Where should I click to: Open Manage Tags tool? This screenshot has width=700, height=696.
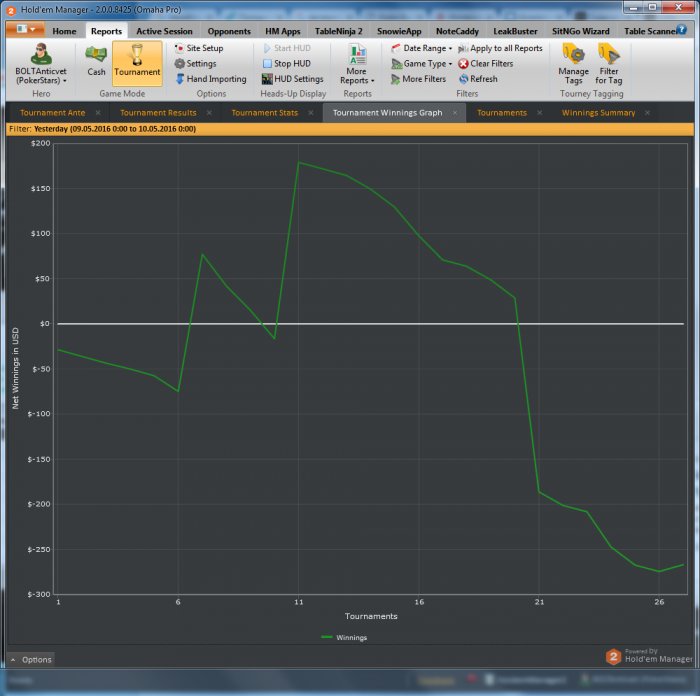coord(573,62)
